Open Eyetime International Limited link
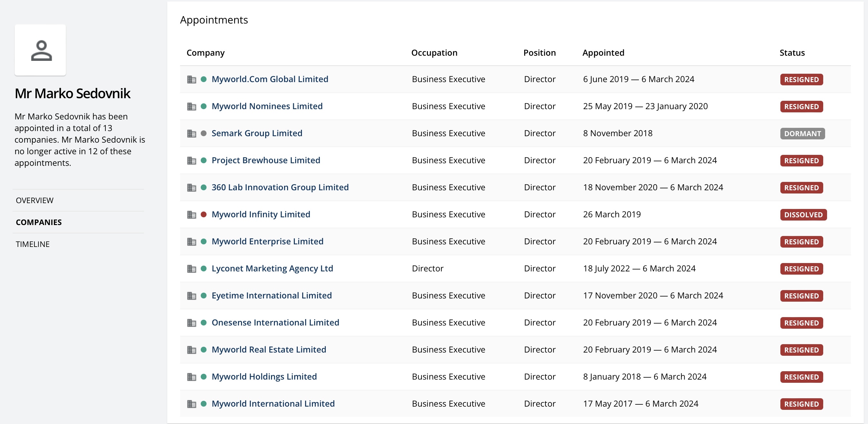The image size is (868, 424). pyautogui.click(x=272, y=295)
